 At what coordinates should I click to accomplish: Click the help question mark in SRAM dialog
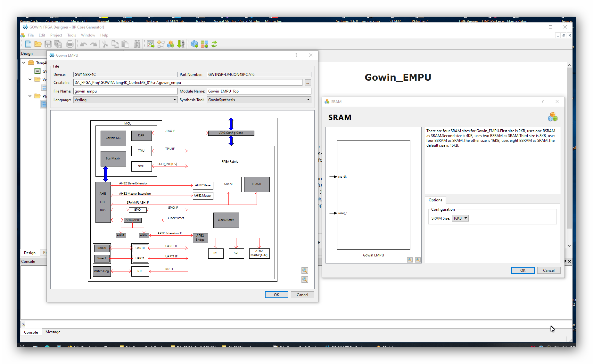(x=543, y=101)
